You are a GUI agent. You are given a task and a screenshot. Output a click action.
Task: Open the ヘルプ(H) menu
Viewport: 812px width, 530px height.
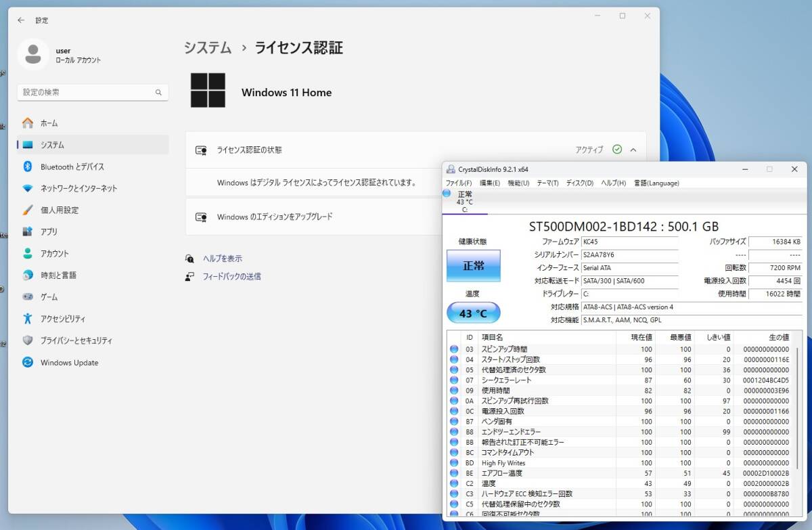click(614, 183)
